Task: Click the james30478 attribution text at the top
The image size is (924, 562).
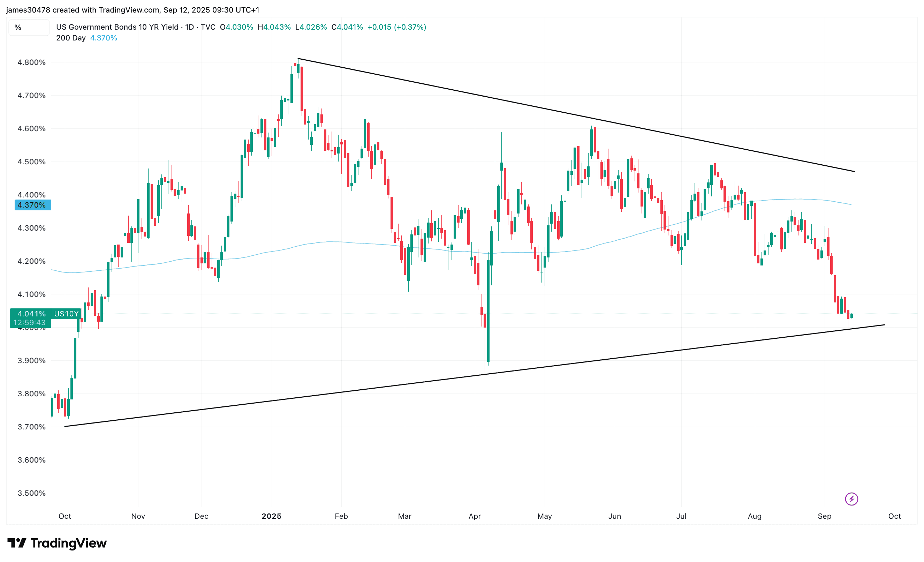Action: (28, 10)
